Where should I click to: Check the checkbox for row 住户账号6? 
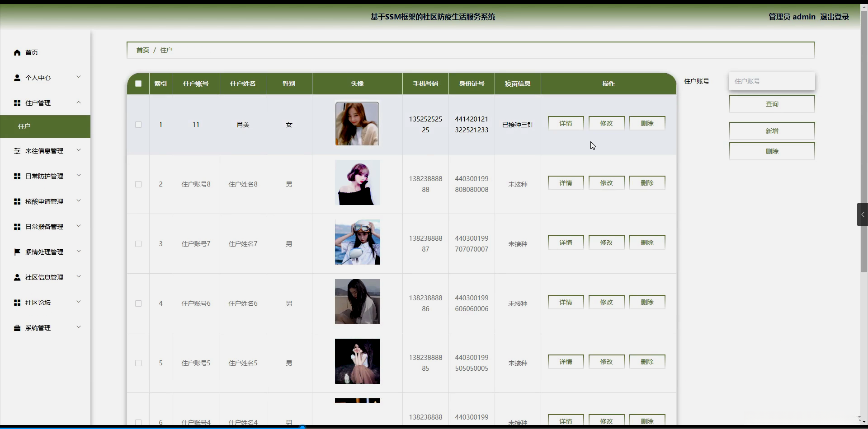point(138,303)
